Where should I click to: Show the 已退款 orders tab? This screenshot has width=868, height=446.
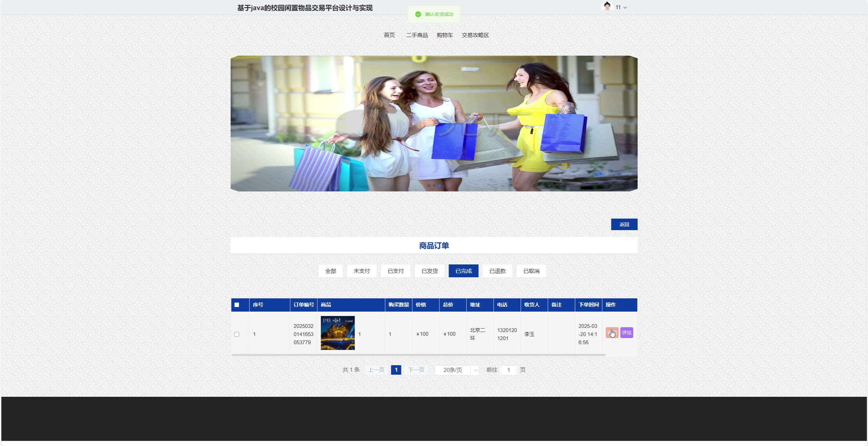pyautogui.click(x=497, y=271)
